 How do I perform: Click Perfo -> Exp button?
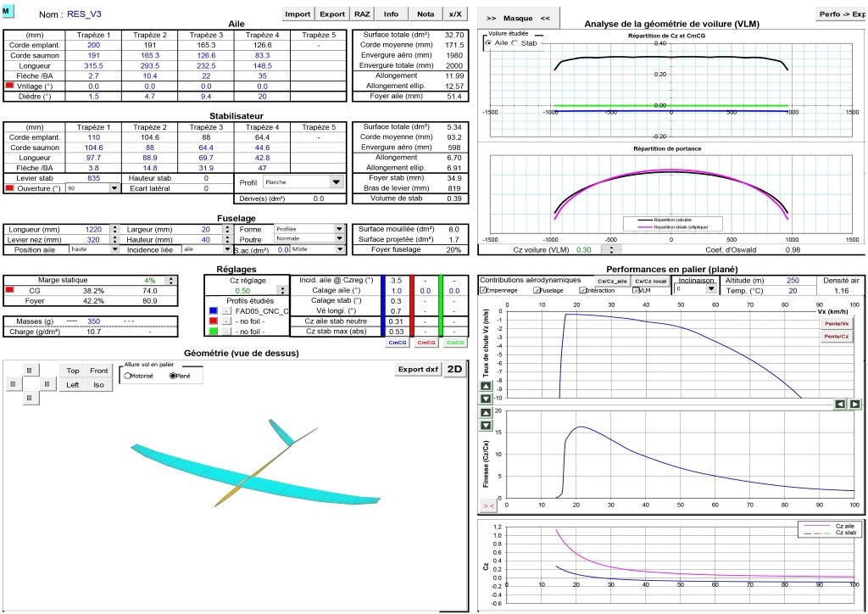[x=842, y=14]
